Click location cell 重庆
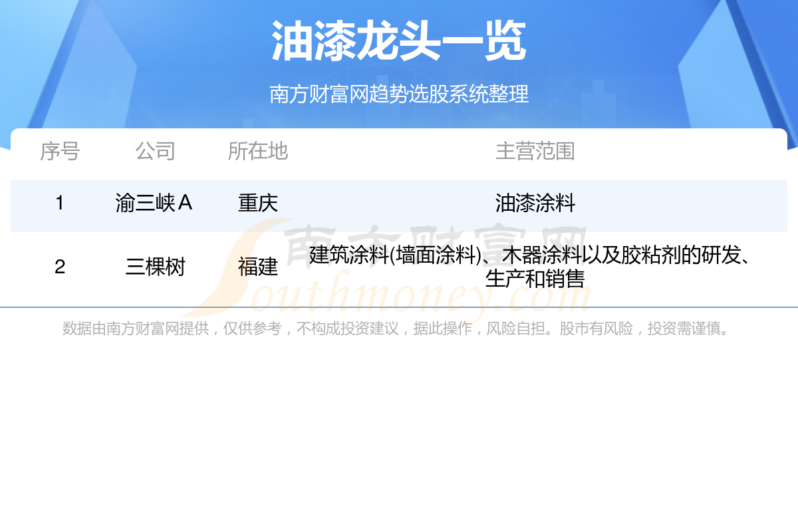Screen dimensions: 798x532 click(x=258, y=203)
